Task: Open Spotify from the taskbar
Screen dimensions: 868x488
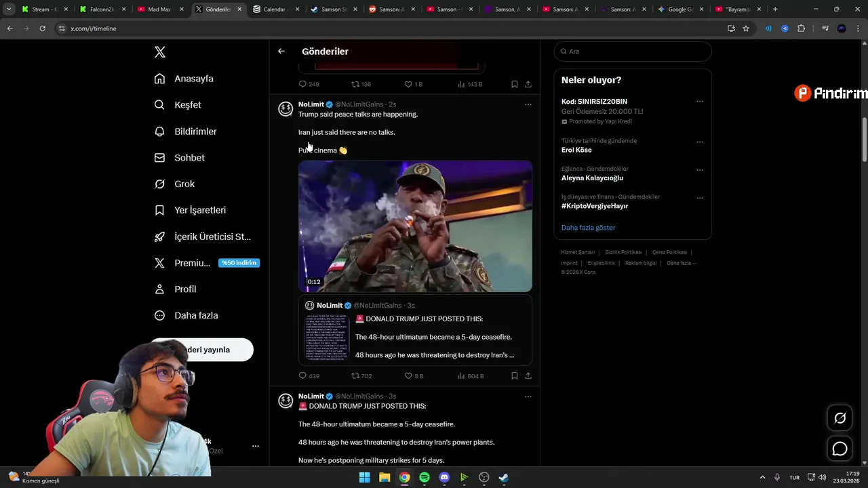Action: tap(425, 477)
